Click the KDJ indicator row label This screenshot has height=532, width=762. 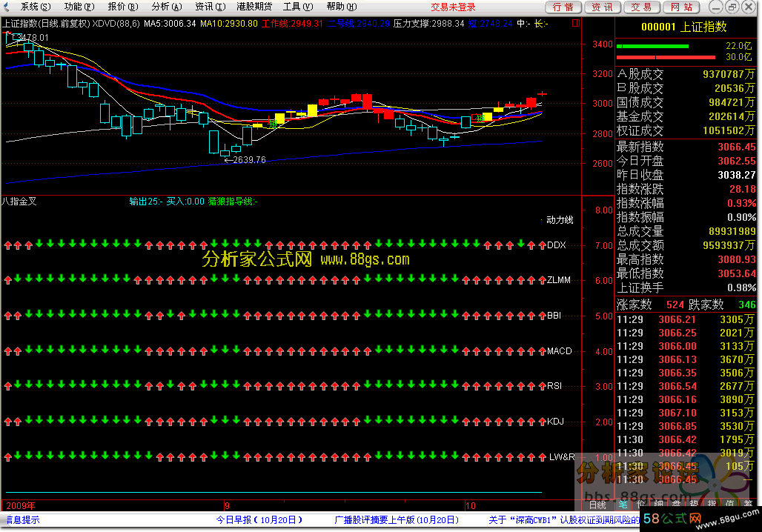click(555, 422)
